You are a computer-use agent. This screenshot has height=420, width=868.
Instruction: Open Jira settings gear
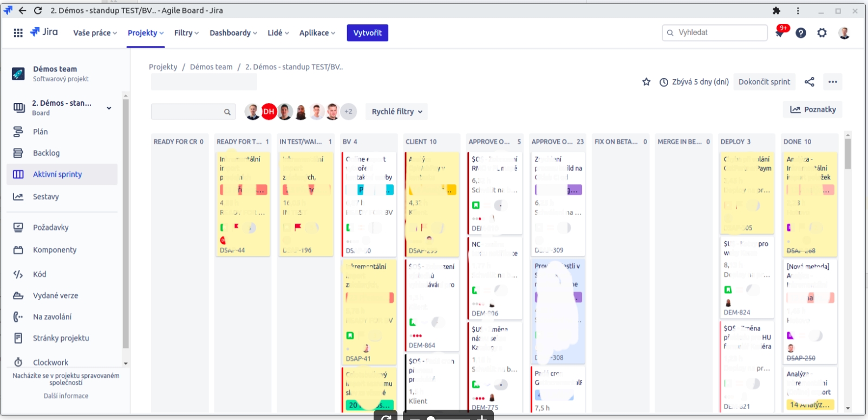point(822,33)
